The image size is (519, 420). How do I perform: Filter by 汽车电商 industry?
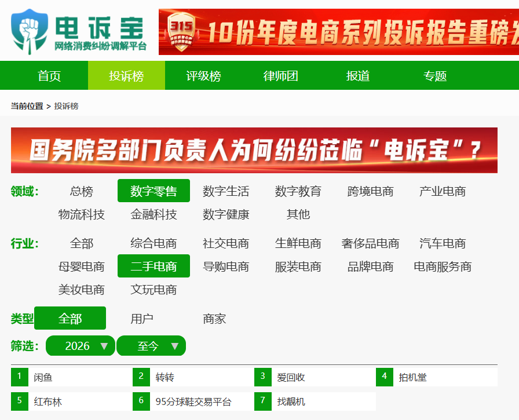(x=442, y=243)
